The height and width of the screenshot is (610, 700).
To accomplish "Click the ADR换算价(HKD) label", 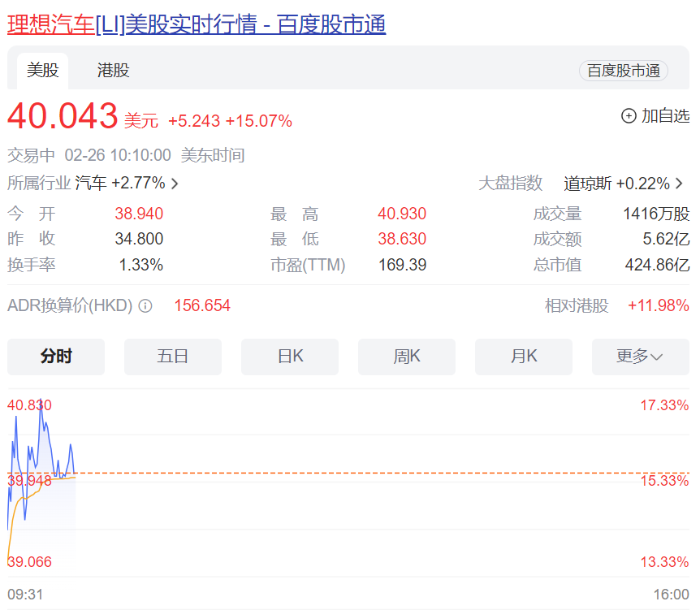I will tap(70, 306).
